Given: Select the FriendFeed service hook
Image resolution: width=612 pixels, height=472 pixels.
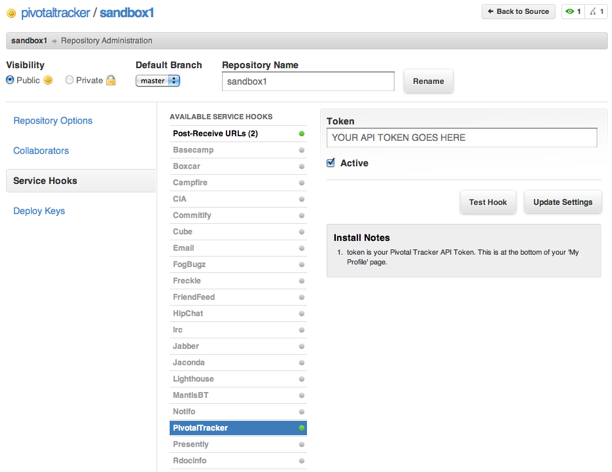Looking at the screenshot, I should (238, 297).
